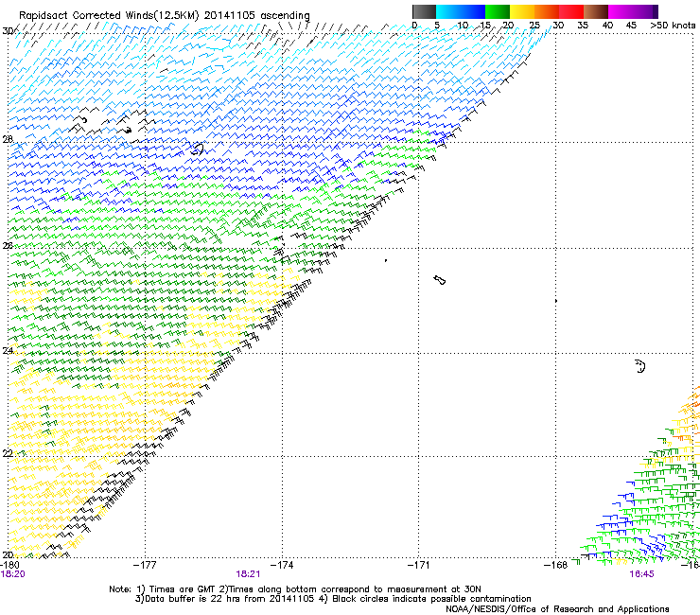Click the '30' latitude label

point(8,31)
